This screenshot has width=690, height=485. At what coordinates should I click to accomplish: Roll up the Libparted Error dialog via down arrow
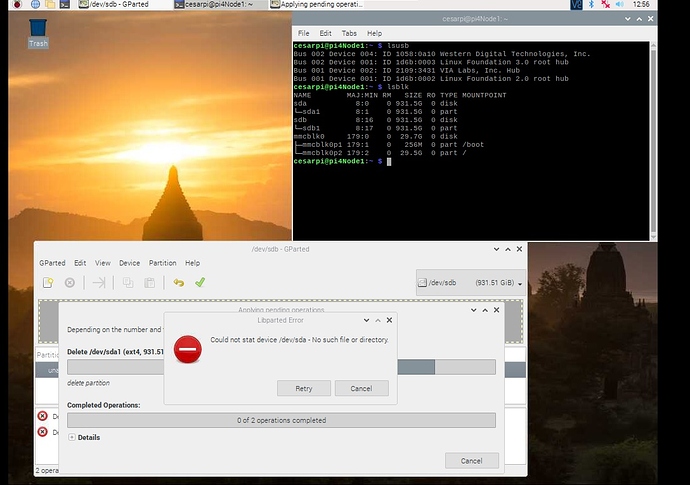[x=367, y=320]
